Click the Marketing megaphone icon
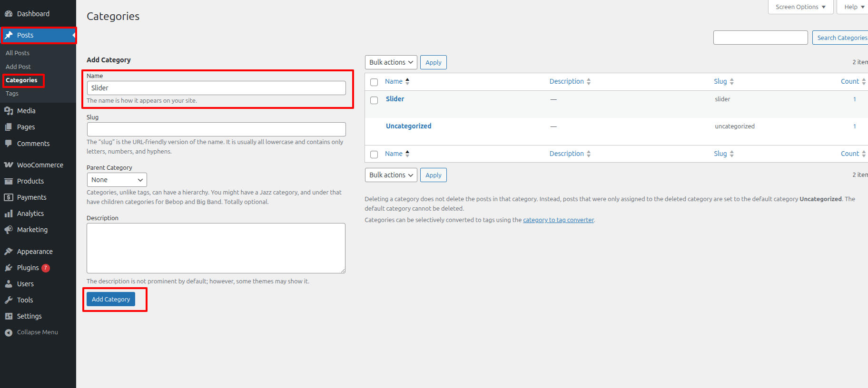 9,230
